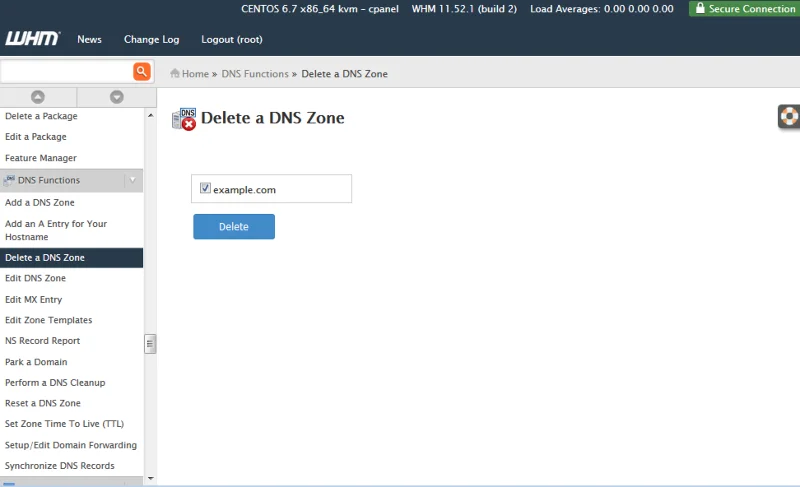Open Setup/Edit Domain Forwarding
Viewport: 800px width, 487px height.
click(x=71, y=445)
